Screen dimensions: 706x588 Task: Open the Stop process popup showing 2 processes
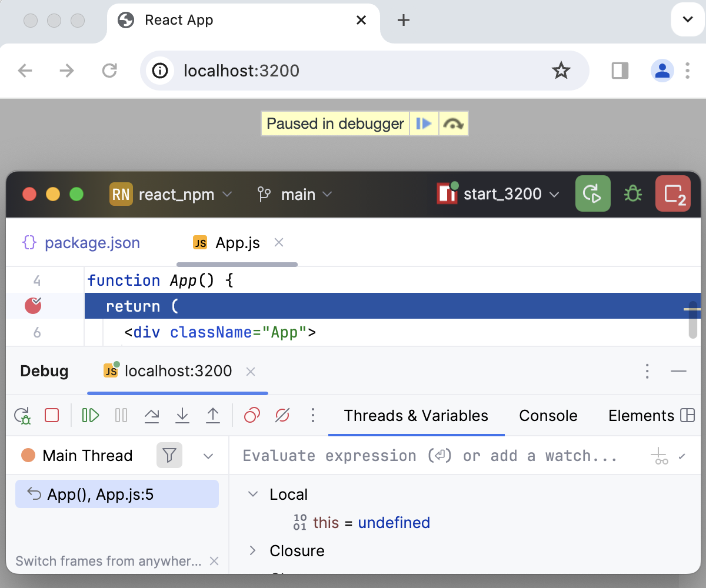pos(673,194)
